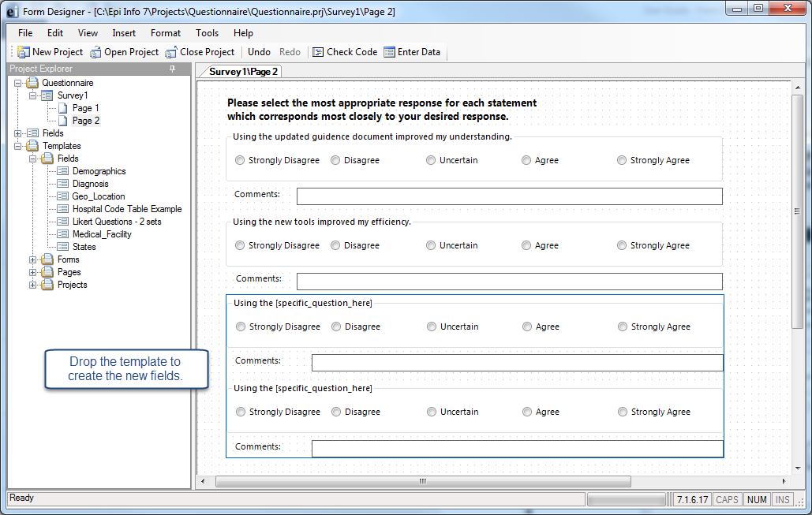The image size is (812, 515).
Task: Select Uncertain for guidance document question
Action: (431, 160)
